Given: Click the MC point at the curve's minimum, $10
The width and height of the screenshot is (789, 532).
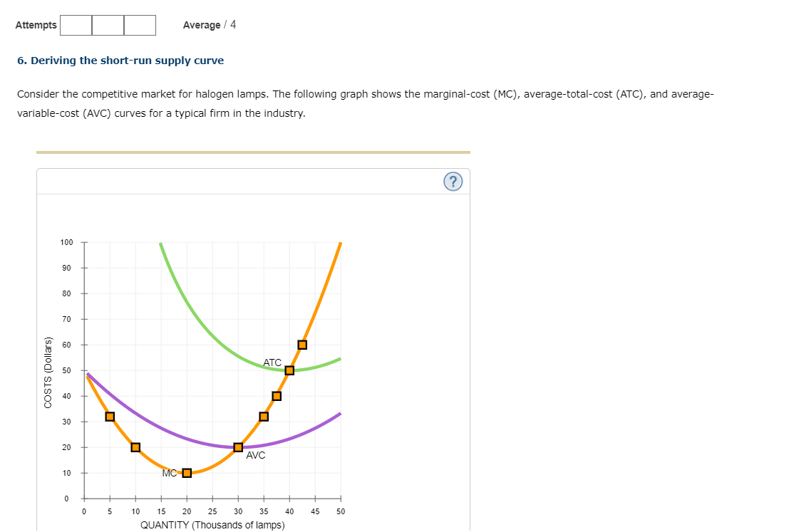Looking at the screenshot, I should (x=186, y=472).
